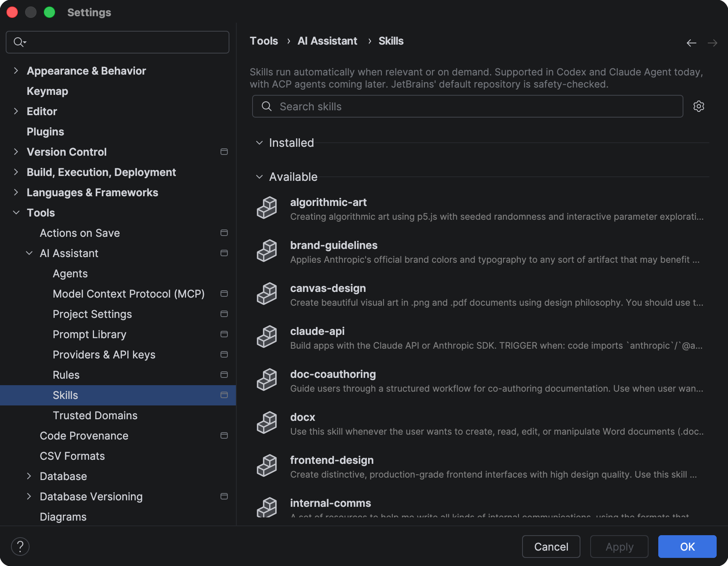
Task: Open the Plugins settings page
Action: (45, 132)
